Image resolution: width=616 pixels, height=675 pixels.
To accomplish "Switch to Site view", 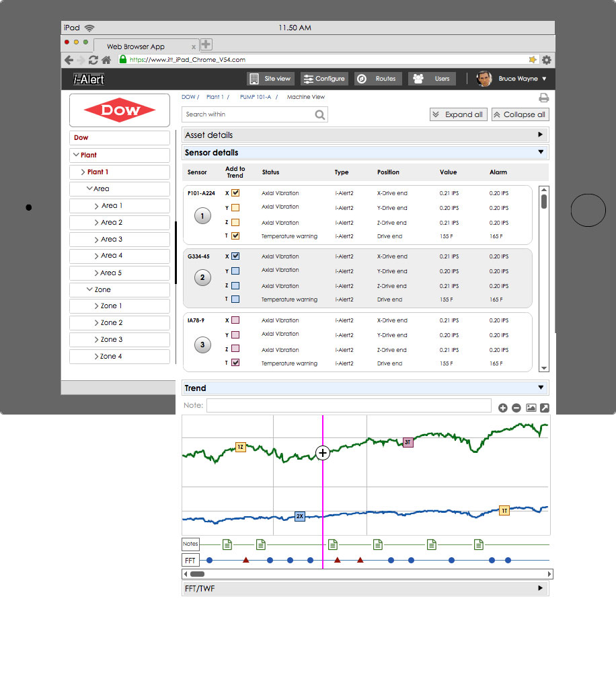I will [270, 79].
